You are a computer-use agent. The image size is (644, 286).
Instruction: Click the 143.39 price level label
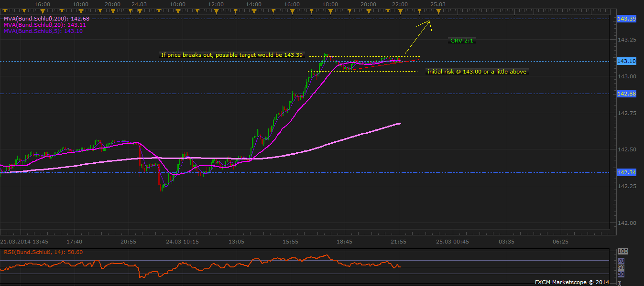(x=626, y=19)
